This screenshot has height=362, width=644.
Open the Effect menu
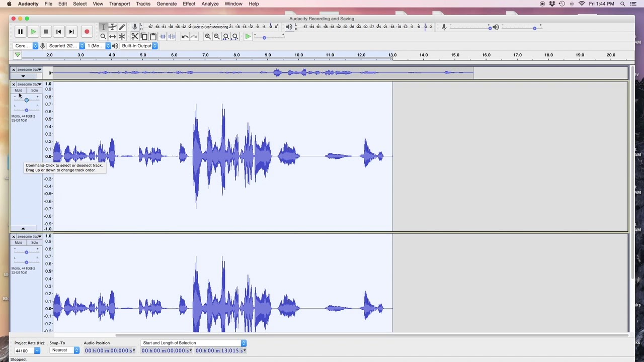tap(189, 4)
